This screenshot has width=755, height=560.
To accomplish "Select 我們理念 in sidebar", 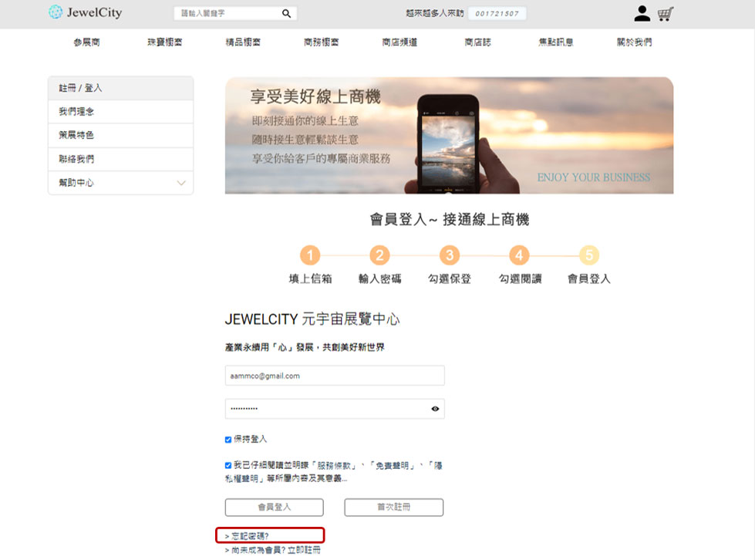I will 121,112.
